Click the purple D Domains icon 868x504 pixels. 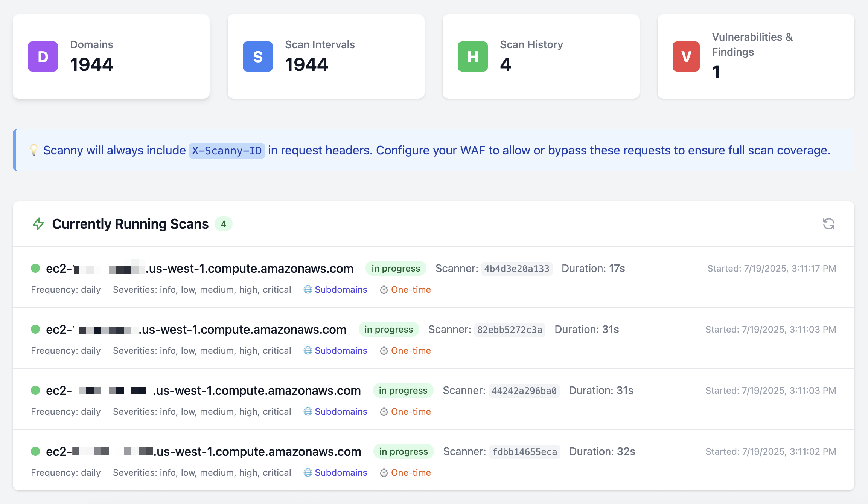[x=43, y=57]
